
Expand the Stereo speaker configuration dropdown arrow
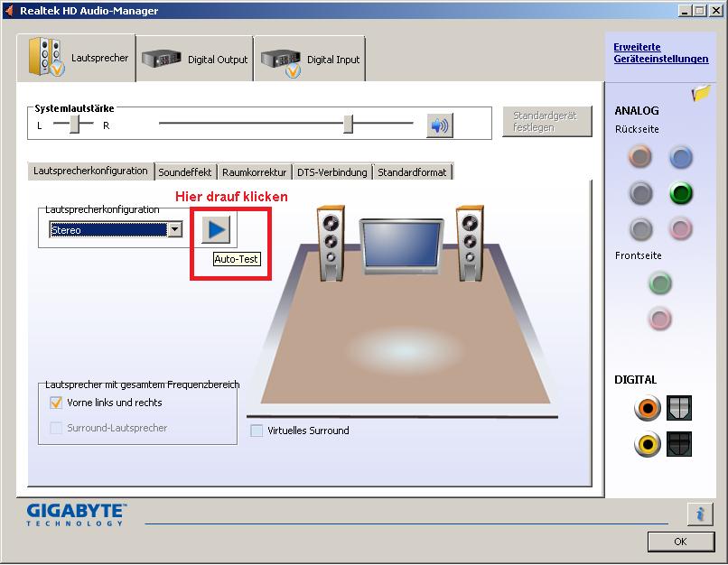coord(174,229)
